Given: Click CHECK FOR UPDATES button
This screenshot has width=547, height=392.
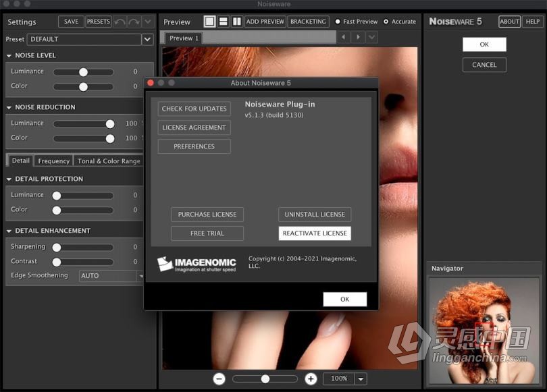Looking at the screenshot, I should (194, 109).
